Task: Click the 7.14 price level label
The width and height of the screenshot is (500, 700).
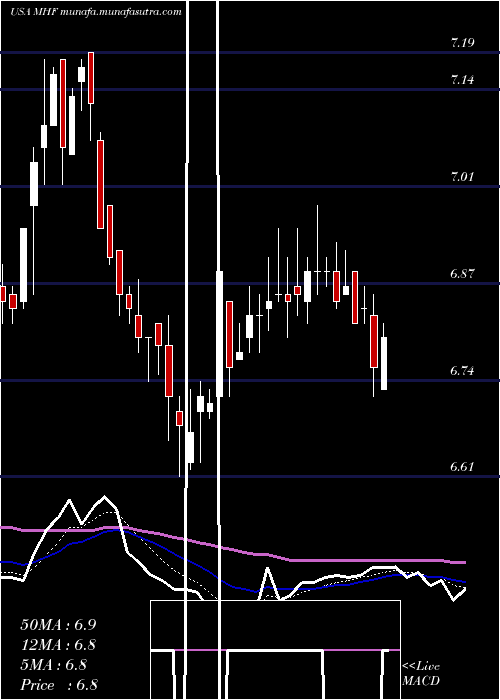Action: [462, 80]
